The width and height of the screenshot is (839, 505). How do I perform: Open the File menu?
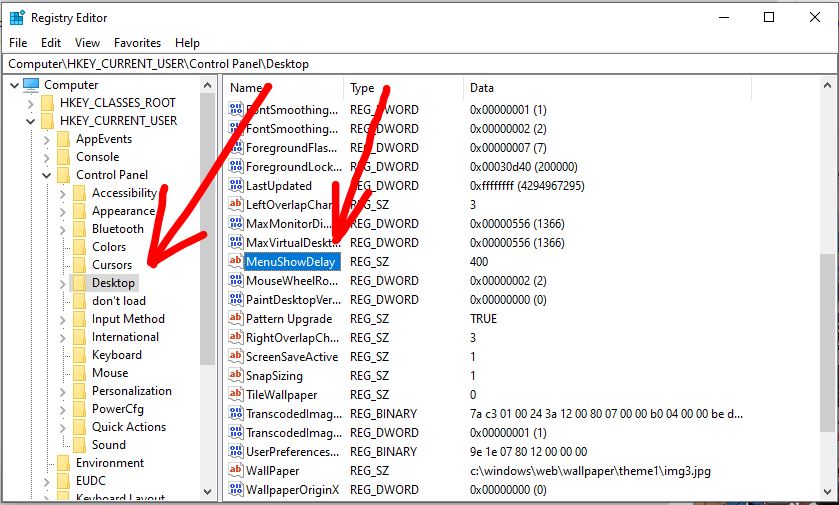point(18,43)
